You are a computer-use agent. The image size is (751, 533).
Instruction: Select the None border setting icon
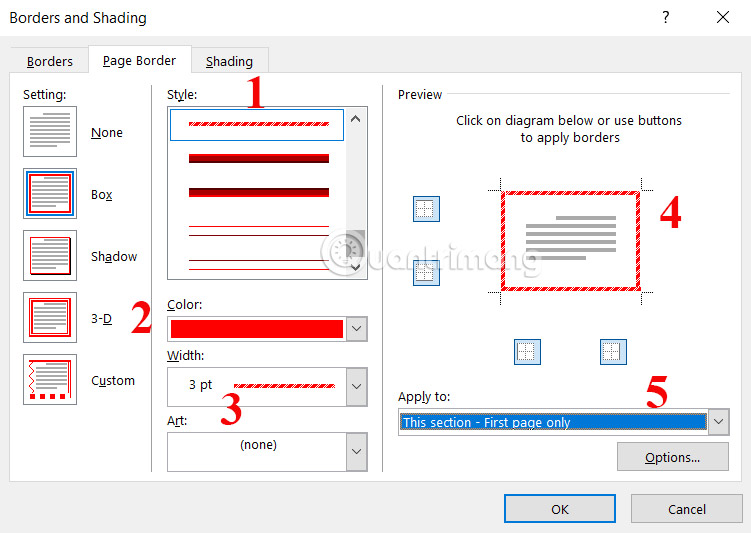(49, 132)
